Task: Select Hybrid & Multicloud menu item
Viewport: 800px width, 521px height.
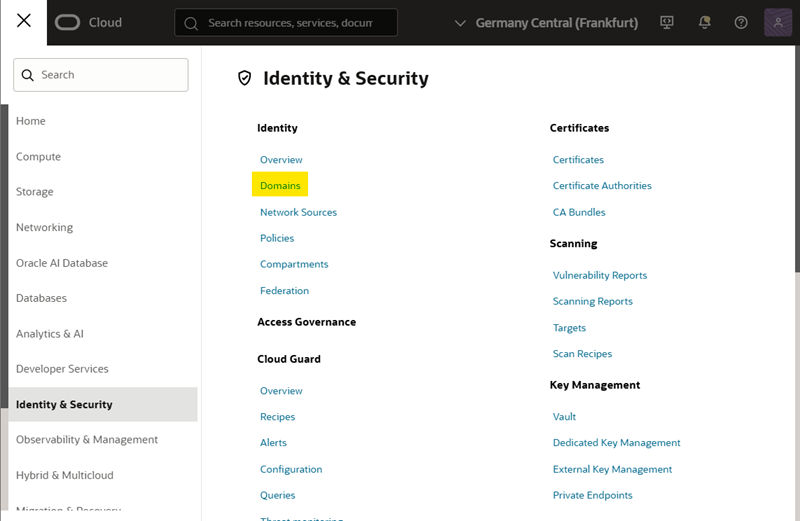Action: pyautogui.click(x=65, y=475)
